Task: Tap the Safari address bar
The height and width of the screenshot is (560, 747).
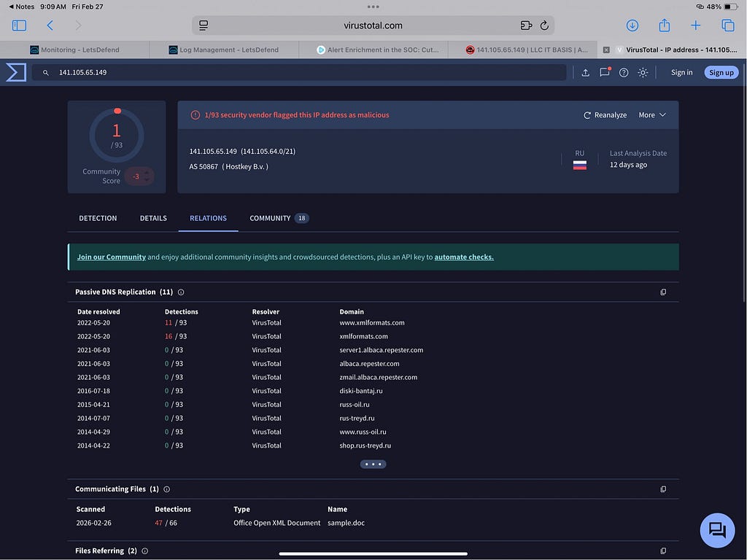Action: click(373, 26)
